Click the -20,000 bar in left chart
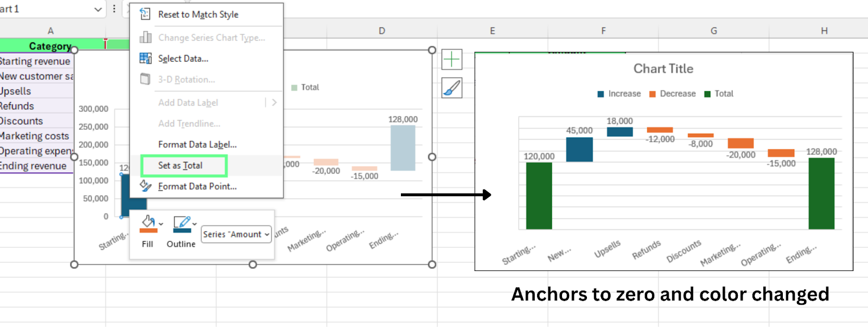868x327 pixels. 325,162
